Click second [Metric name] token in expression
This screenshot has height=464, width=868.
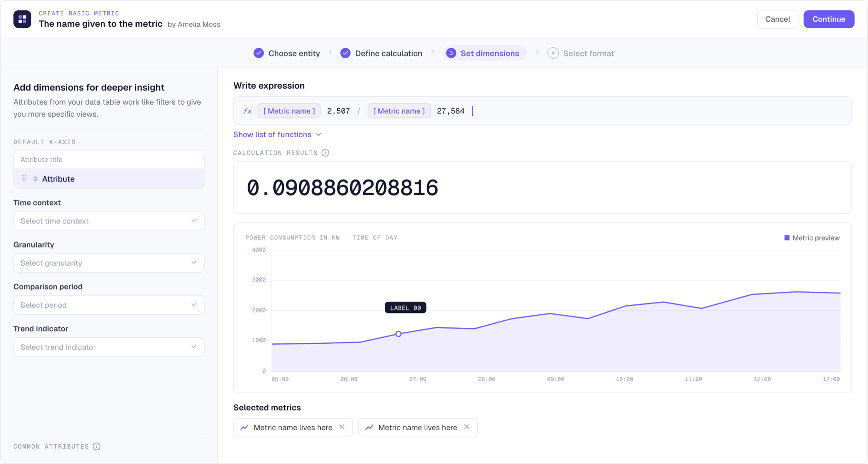click(399, 111)
